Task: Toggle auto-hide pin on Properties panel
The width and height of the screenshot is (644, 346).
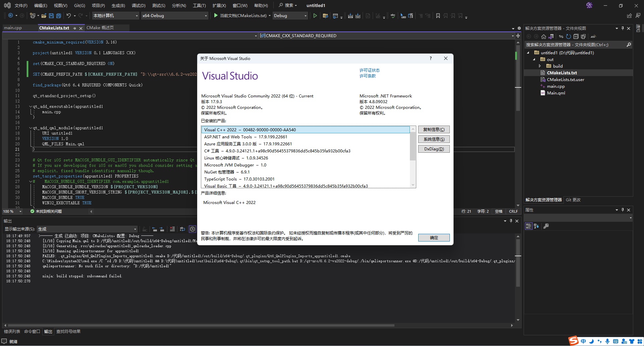Action: point(623,210)
